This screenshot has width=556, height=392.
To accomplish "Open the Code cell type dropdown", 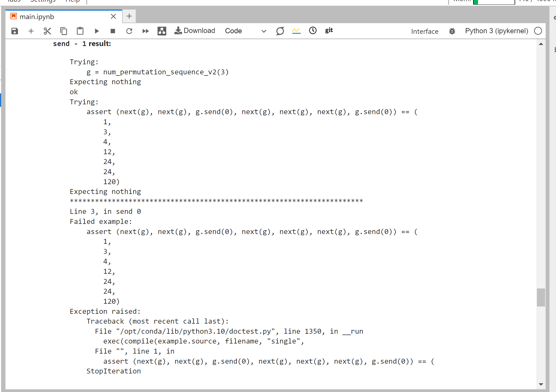I will point(245,31).
